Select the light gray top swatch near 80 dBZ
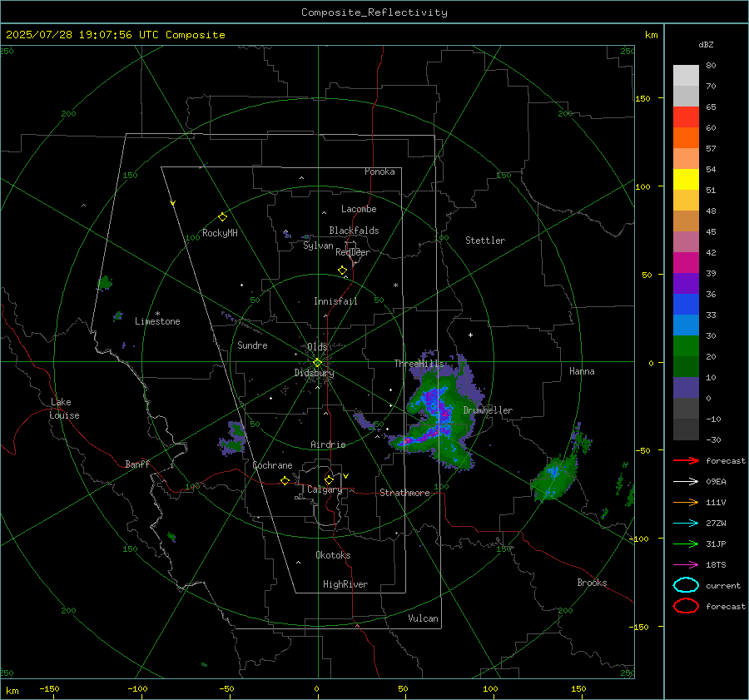The image size is (749, 700). tap(686, 76)
